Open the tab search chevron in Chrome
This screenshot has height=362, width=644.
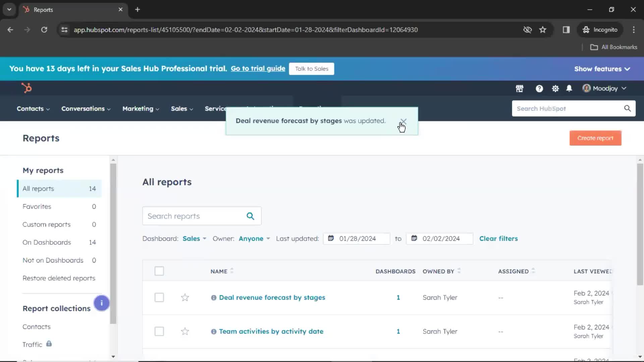[9, 10]
